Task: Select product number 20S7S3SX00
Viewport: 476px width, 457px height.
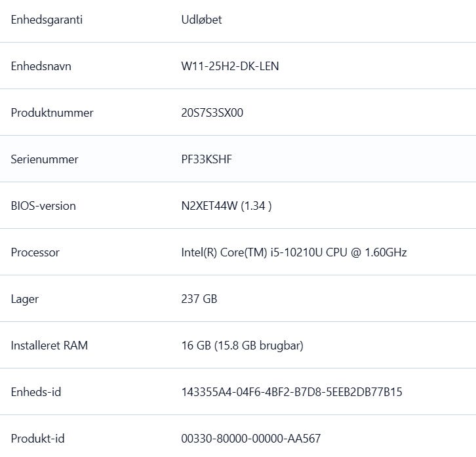Action: 212,113
